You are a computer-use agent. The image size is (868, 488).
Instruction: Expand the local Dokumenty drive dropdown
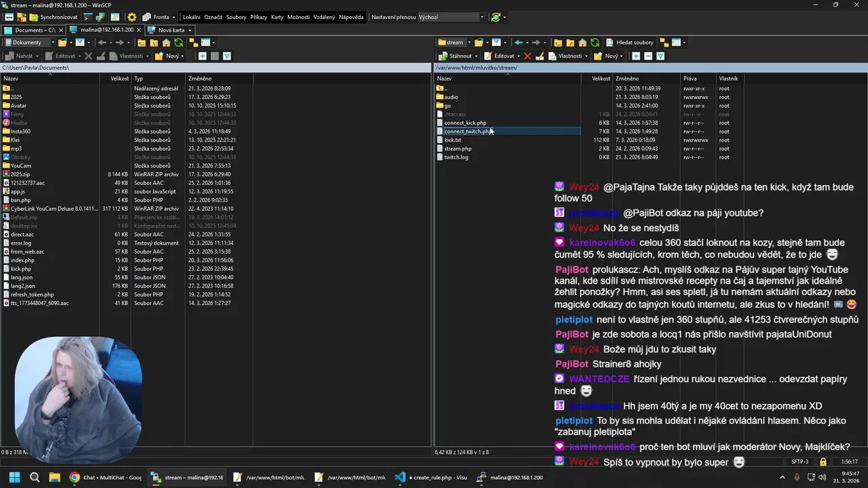click(53, 42)
